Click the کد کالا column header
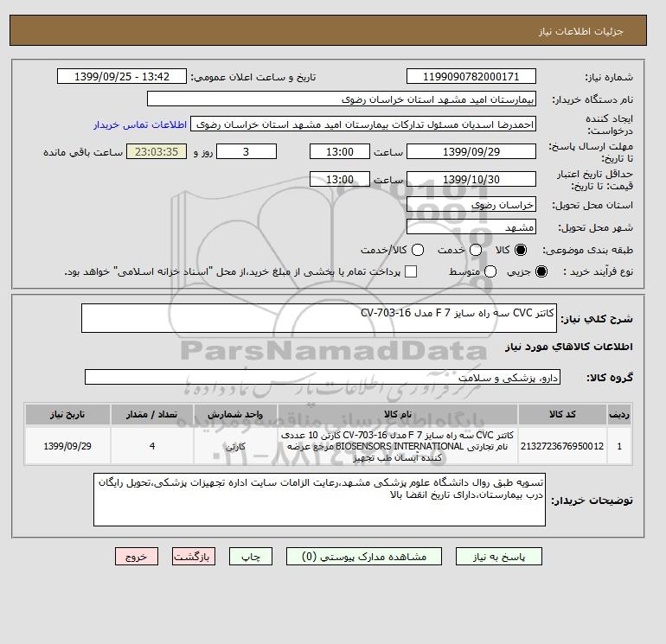This screenshot has width=666, height=644. [x=562, y=414]
